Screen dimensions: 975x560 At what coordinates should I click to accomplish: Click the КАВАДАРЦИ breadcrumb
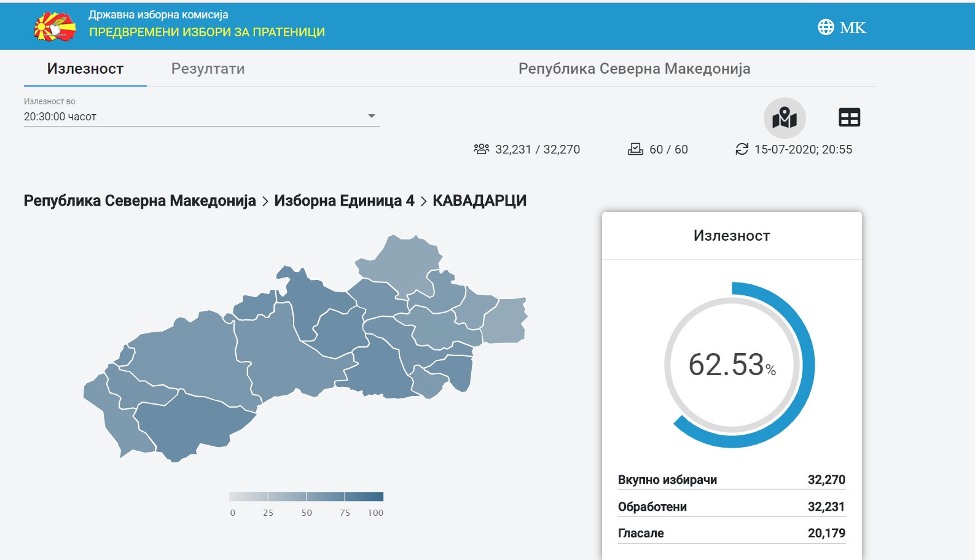[479, 201]
